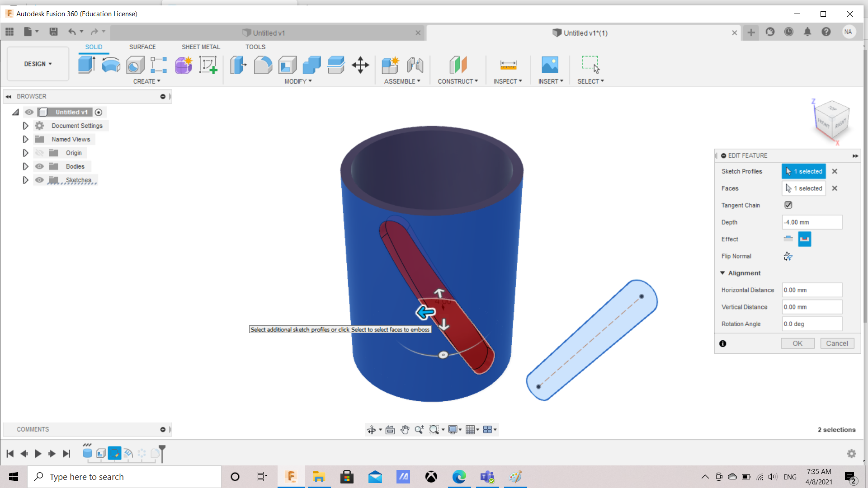Open the MODIFY dropdown menu
The height and width of the screenshot is (488, 868).
coord(298,81)
